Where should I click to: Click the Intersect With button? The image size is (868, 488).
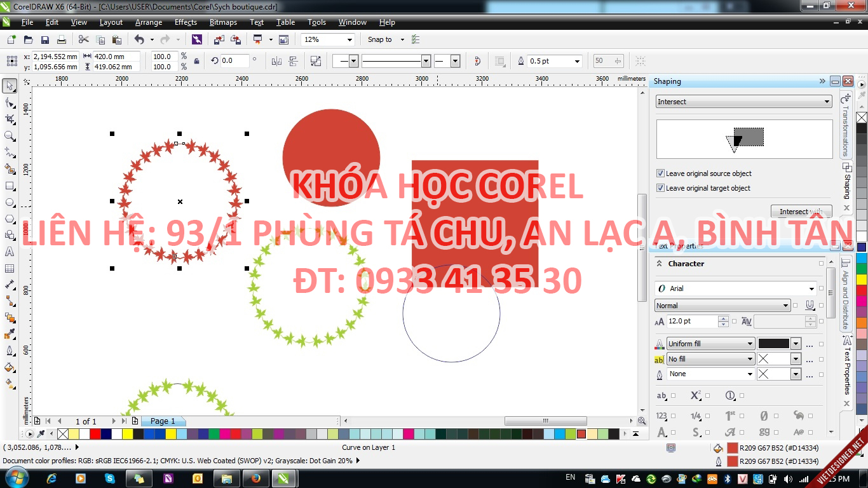(x=801, y=212)
